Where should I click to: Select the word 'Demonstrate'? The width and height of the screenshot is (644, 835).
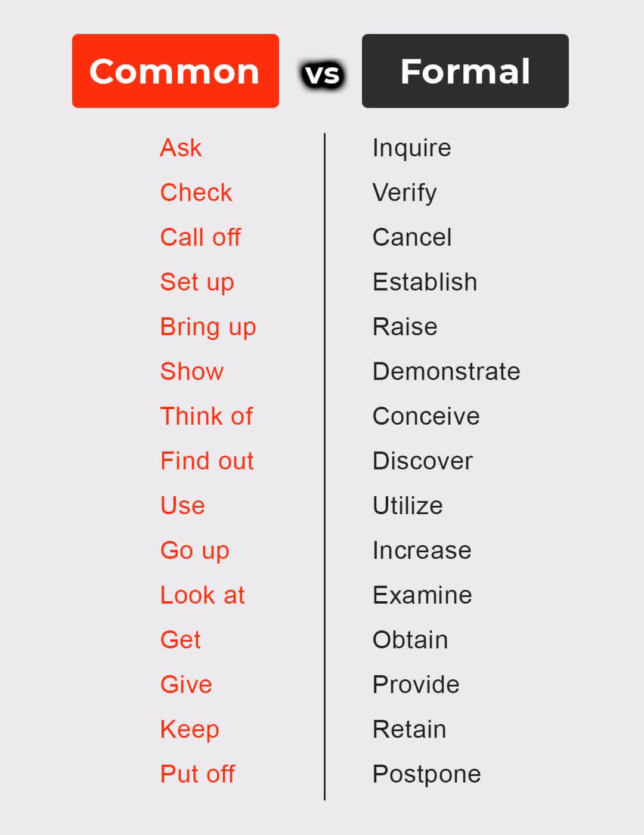(x=446, y=372)
